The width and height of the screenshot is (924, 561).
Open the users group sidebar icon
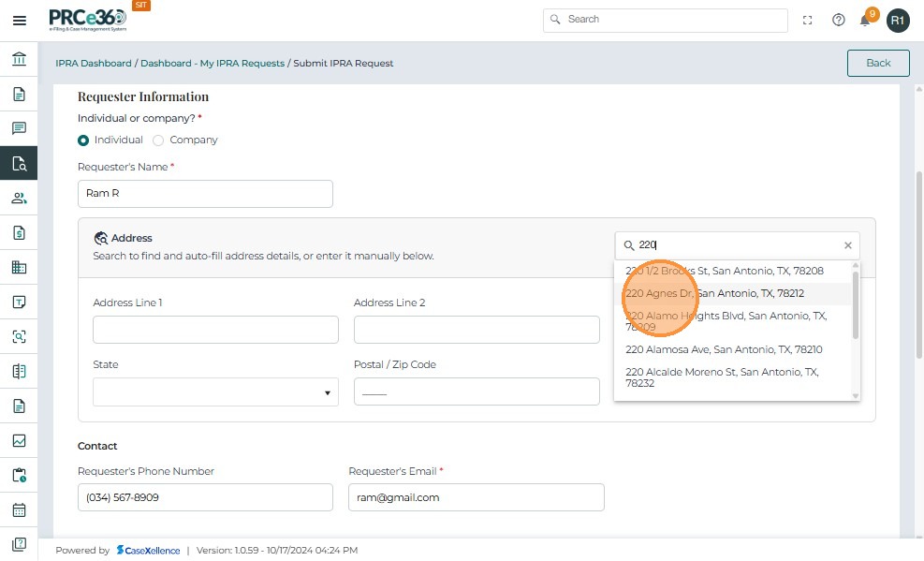(19, 198)
